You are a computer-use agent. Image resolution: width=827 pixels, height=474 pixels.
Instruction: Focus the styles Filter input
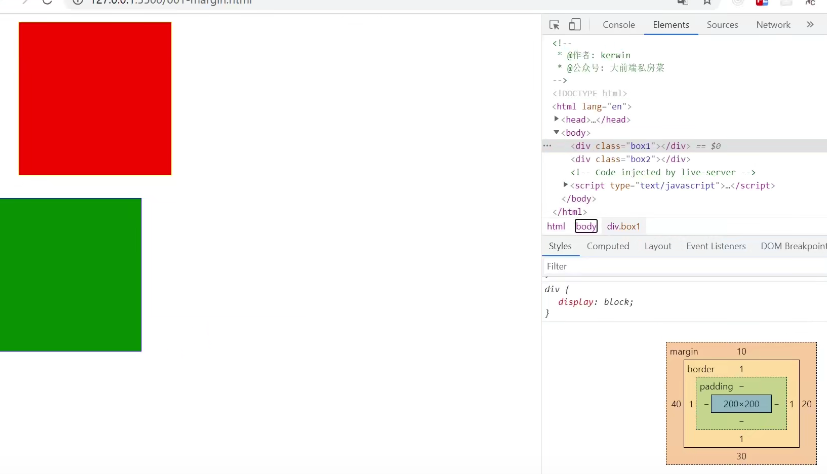point(685,266)
